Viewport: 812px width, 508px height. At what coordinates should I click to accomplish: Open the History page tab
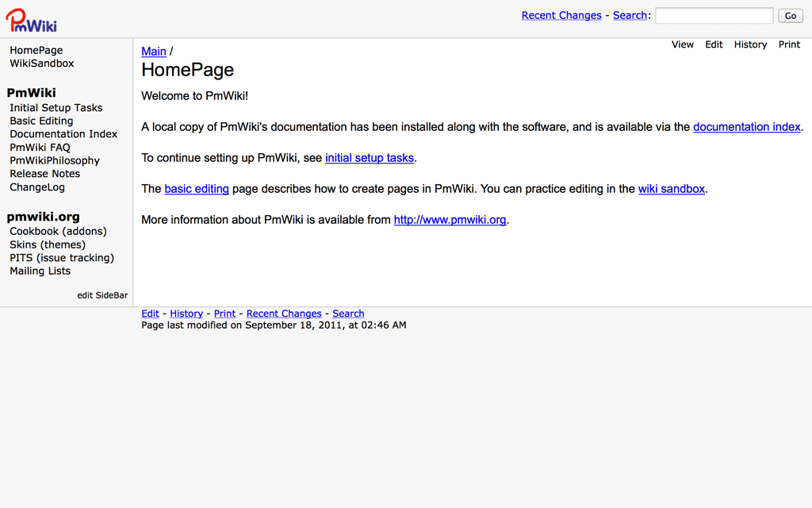pyautogui.click(x=750, y=44)
